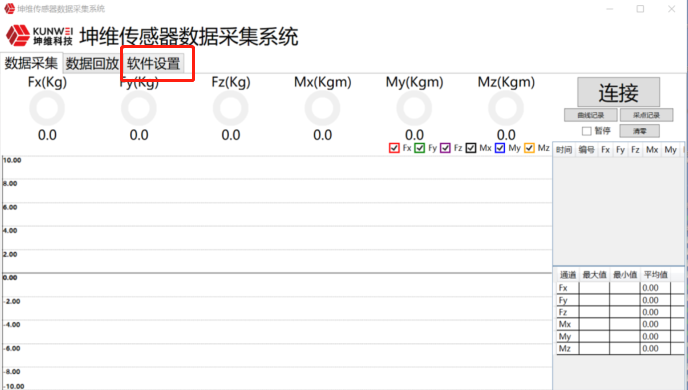Select the 数据采集 tab
Viewport: 688px width, 390px height.
[31, 63]
